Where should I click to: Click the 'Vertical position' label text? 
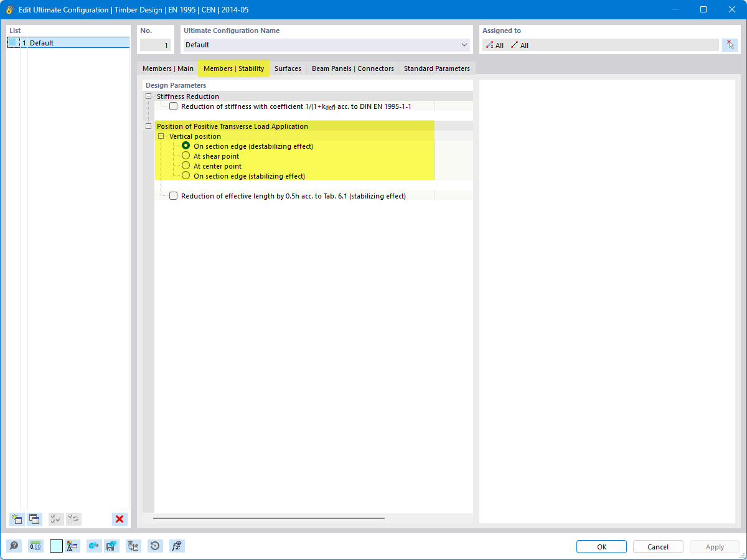195,136
